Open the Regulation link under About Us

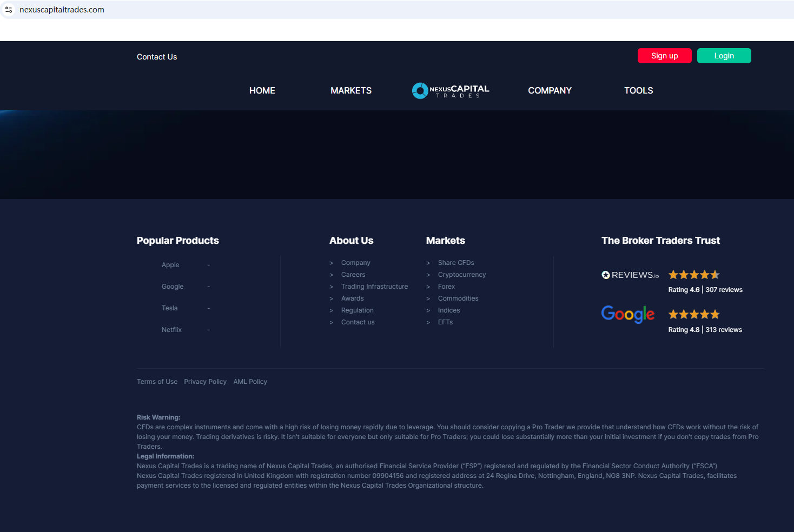357,310
